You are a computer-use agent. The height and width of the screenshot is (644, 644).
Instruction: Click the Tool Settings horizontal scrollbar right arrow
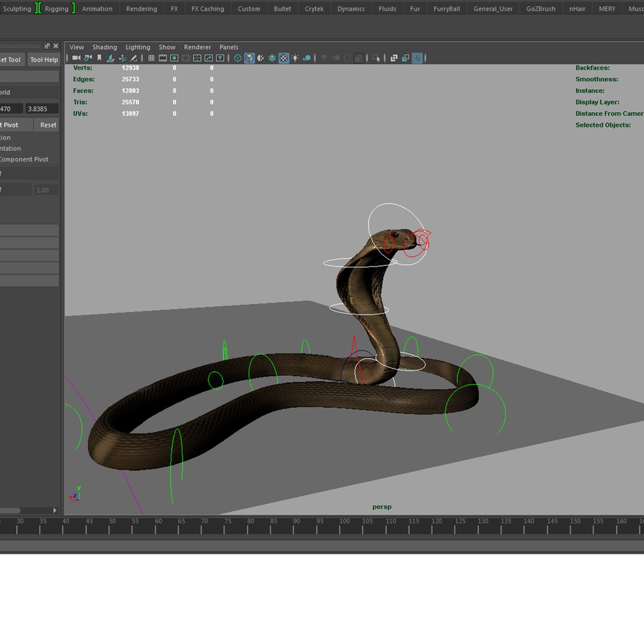pyautogui.click(x=55, y=510)
